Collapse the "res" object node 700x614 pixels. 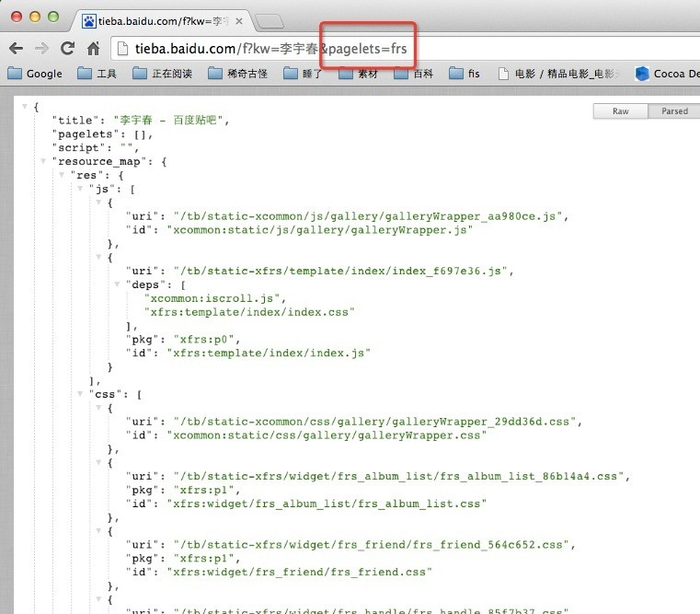[x=62, y=175]
